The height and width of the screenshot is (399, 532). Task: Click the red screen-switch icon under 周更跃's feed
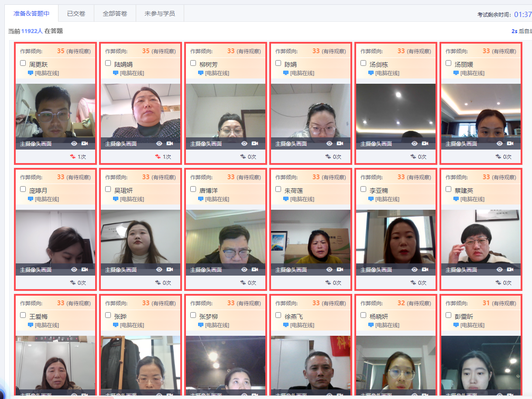point(73,157)
